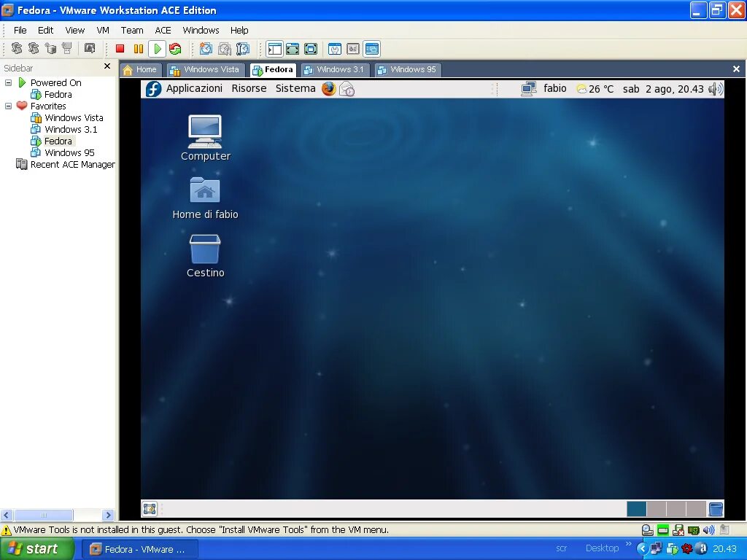747x560 pixels.
Task: Click the network icon in Fedora panel
Action: pyautogui.click(x=528, y=89)
